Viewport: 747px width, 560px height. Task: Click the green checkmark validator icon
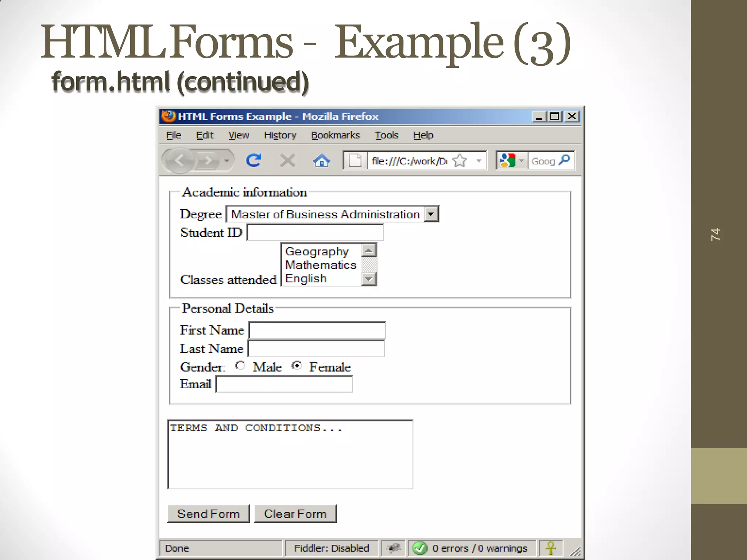pos(420,548)
